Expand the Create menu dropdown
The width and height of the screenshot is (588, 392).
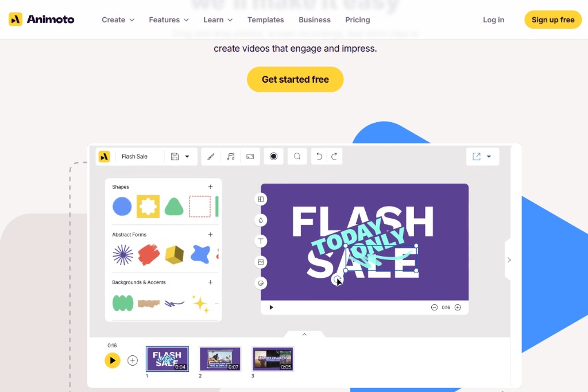click(118, 20)
